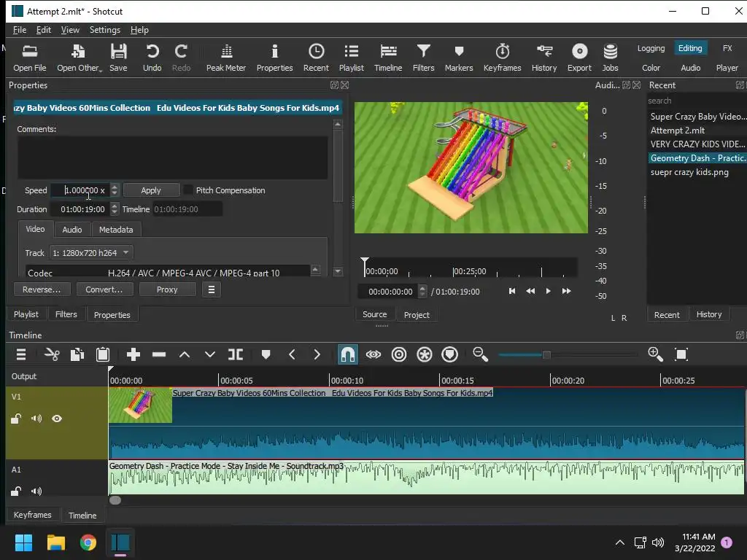Toggle scrub while dragging eye icon
747x560 pixels.
[373, 354]
